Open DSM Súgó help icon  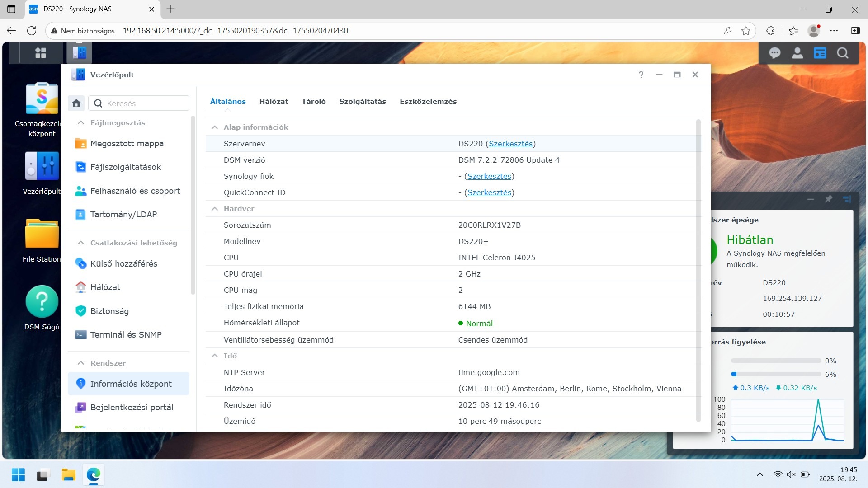click(x=42, y=301)
